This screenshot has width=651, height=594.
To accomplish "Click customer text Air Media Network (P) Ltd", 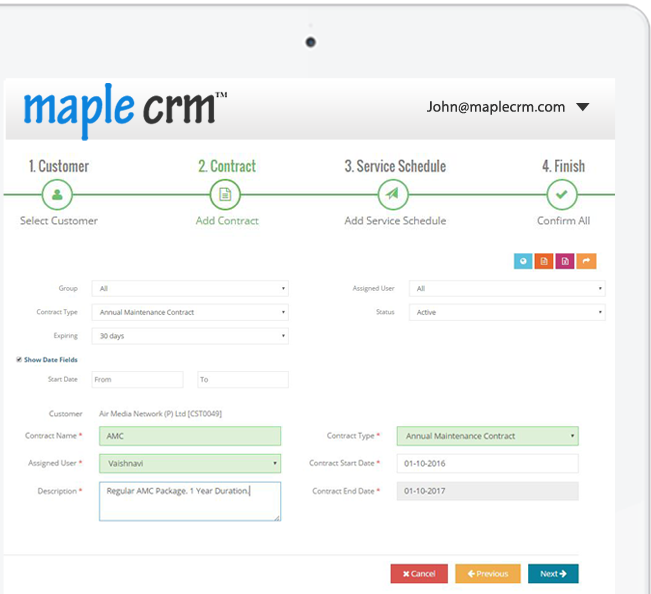I will tap(160, 414).
